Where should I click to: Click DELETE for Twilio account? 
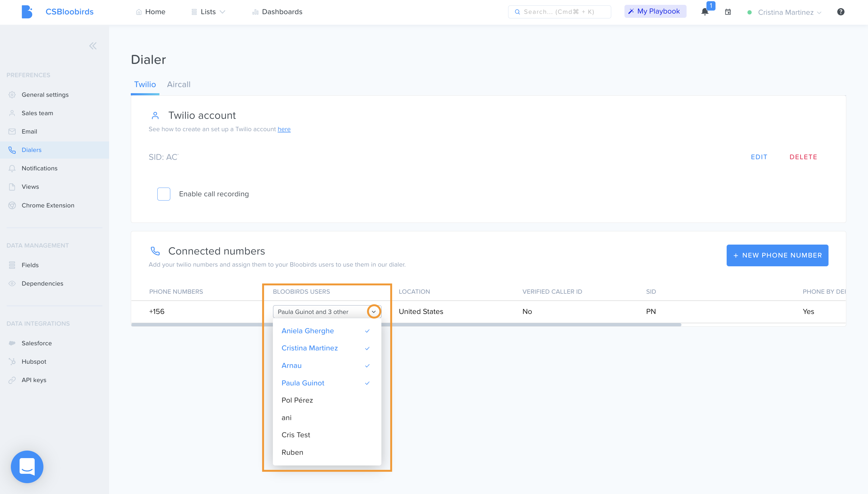[x=803, y=157]
